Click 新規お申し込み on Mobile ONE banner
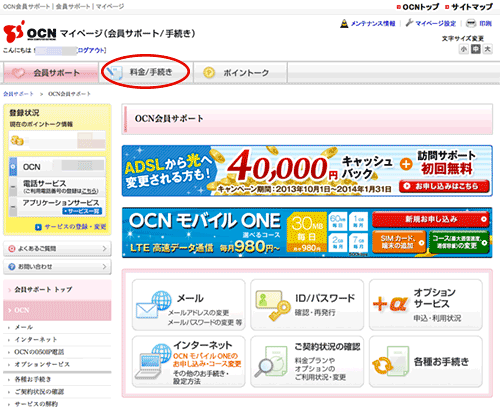 [431, 219]
